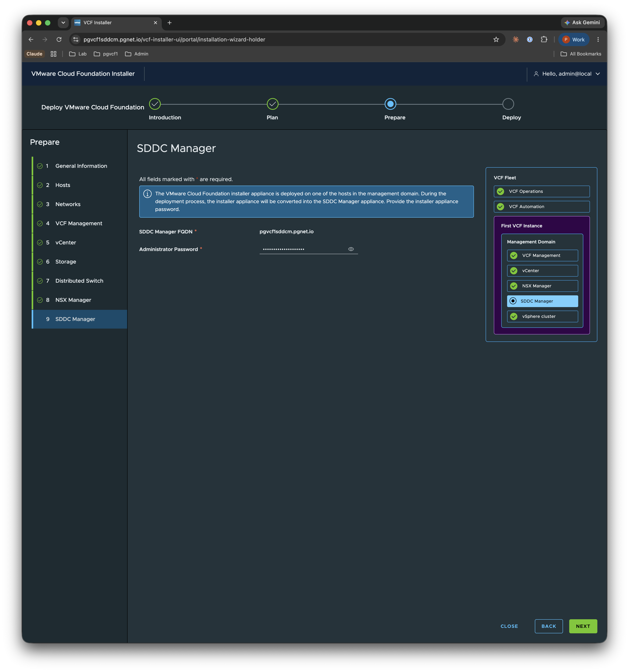The image size is (629, 672).
Task: Go to step 6 Storage
Action: [80, 262]
